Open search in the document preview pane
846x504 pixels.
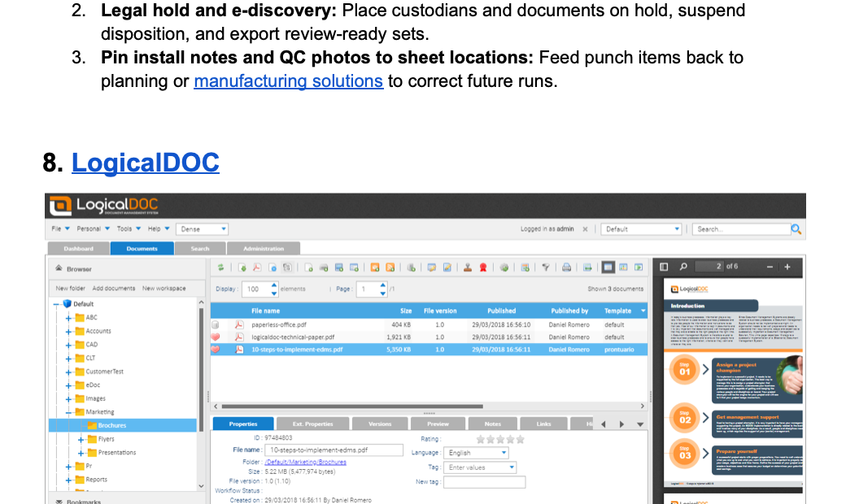click(683, 266)
